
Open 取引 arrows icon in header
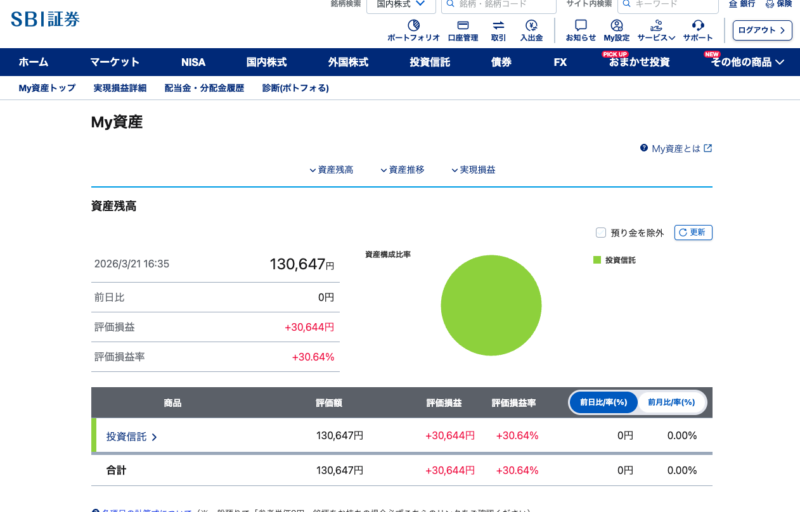498,25
